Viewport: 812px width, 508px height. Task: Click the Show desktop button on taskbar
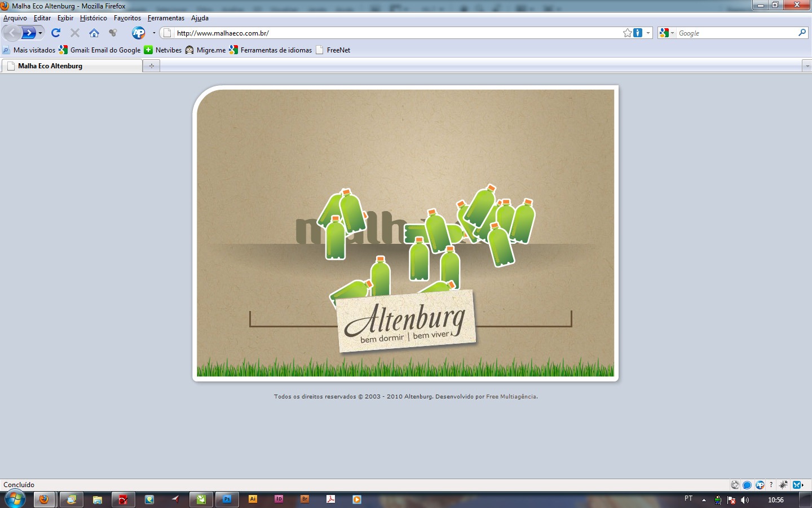pyautogui.click(x=806, y=500)
